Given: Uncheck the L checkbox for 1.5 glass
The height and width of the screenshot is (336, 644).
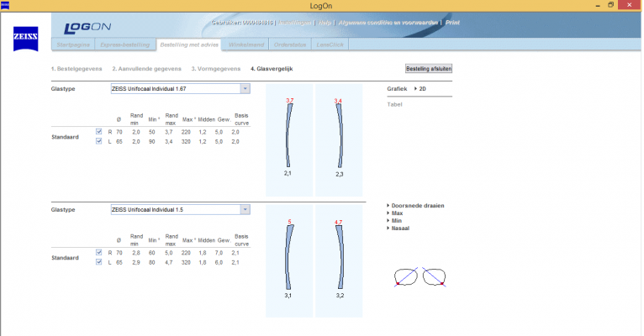Looking at the screenshot, I should pos(98,262).
